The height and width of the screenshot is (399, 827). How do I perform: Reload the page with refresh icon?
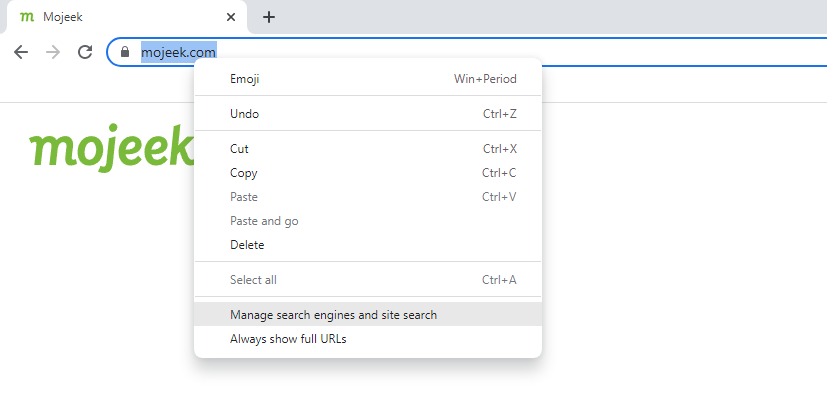[85, 52]
